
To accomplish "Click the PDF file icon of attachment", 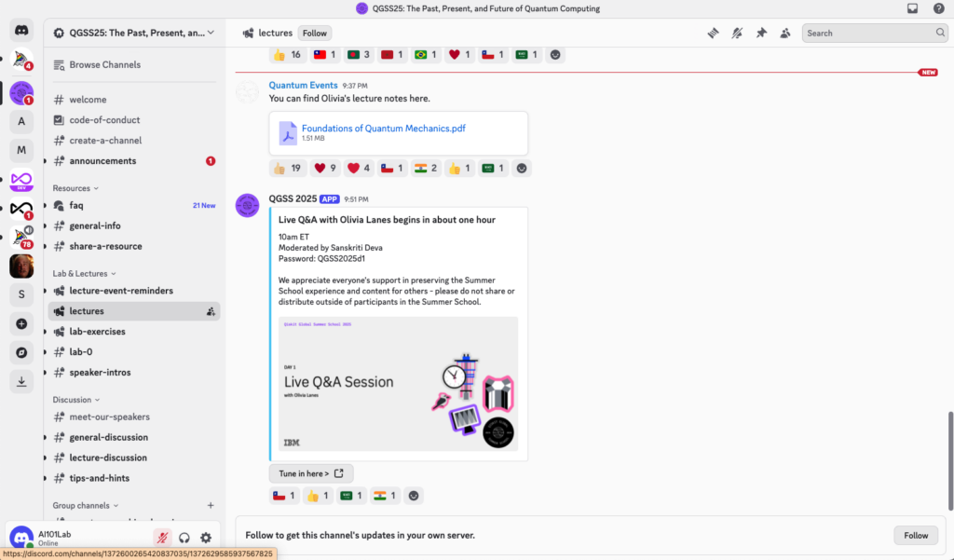I will click(288, 132).
